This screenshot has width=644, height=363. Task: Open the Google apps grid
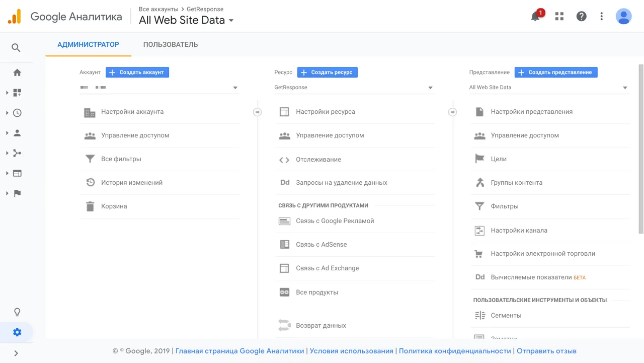coord(559,16)
